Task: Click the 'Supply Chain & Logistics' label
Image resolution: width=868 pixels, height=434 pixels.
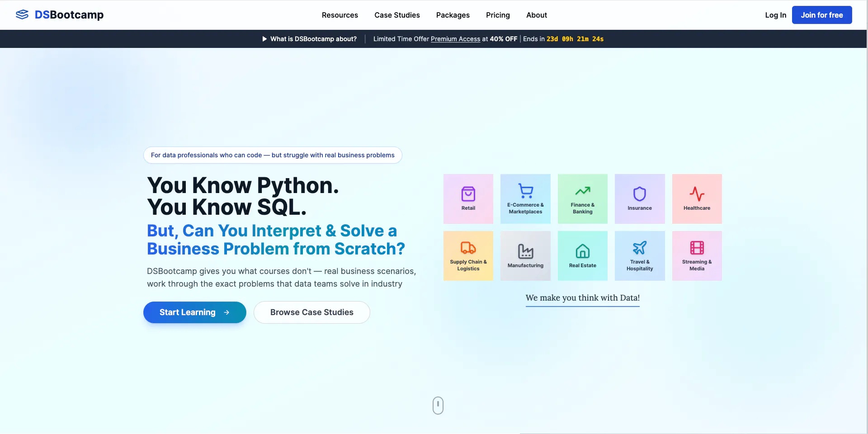Action: tap(468, 265)
